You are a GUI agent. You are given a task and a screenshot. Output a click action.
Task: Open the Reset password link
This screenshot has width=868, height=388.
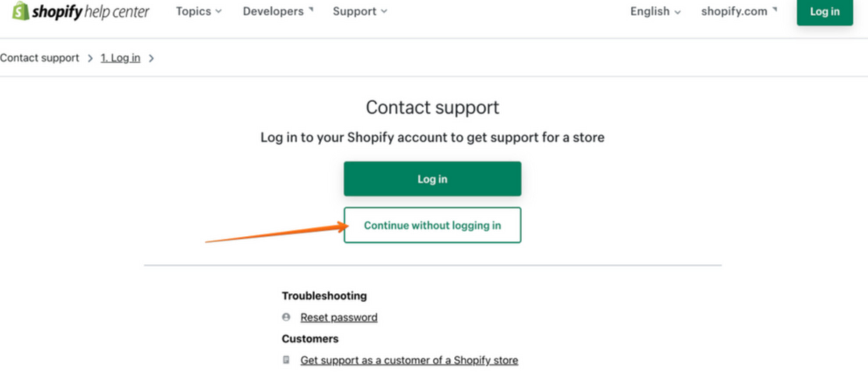(x=338, y=317)
